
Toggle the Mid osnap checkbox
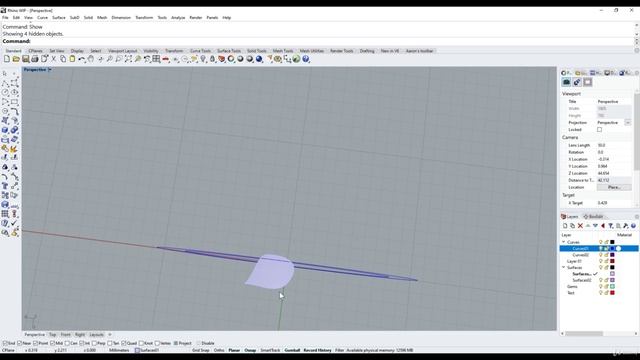(x=52, y=343)
